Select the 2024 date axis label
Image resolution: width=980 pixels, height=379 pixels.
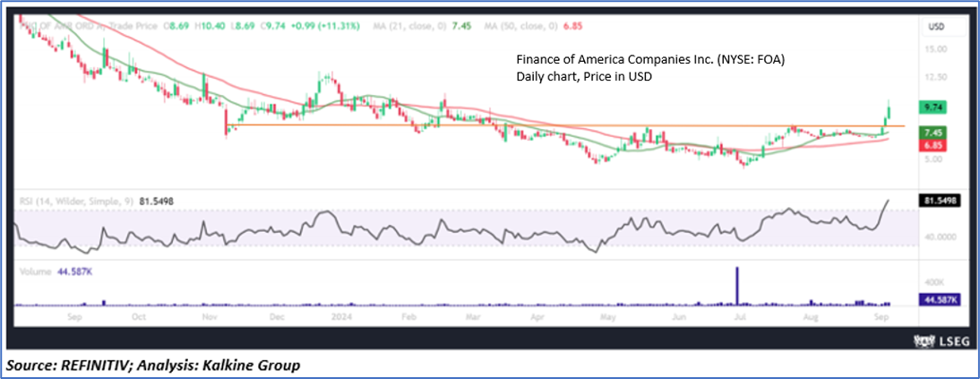340,317
